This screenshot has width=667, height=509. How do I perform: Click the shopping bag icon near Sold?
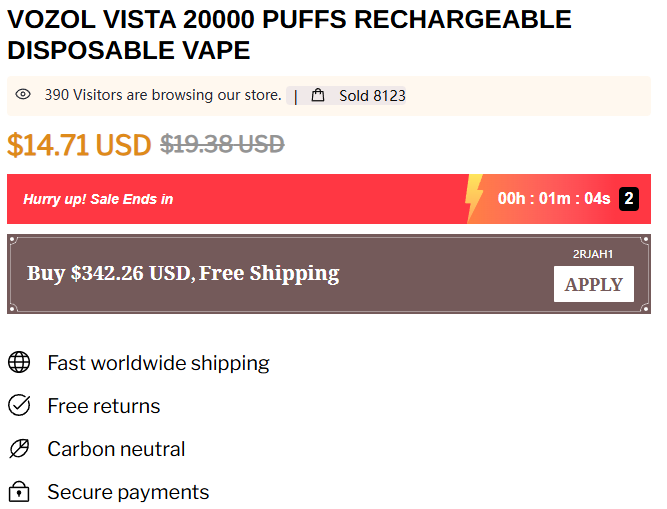(x=318, y=96)
